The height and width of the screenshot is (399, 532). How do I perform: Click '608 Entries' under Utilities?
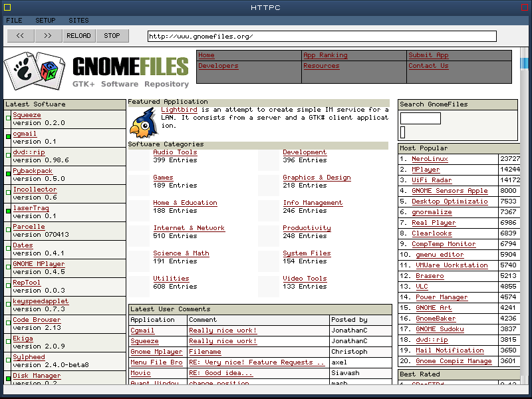[x=175, y=287]
